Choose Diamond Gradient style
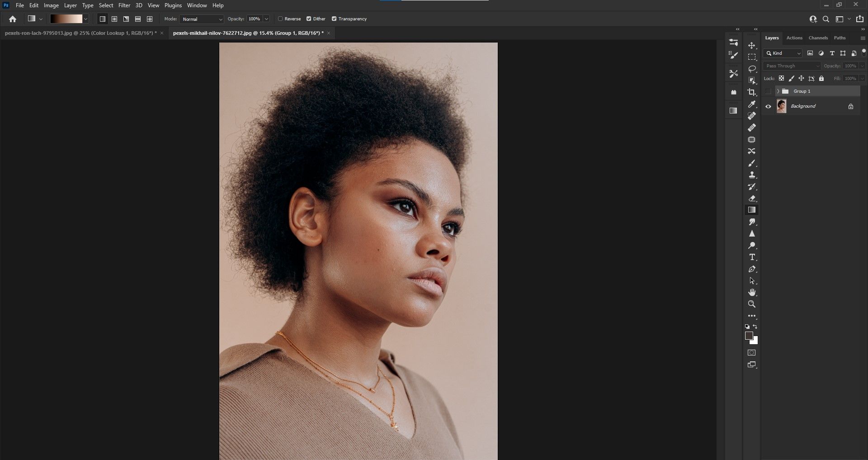This screenshot has width=868, height=460. (x=150, y=19)
